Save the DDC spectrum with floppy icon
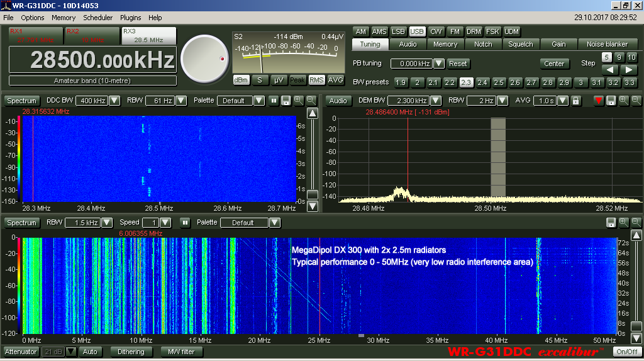 (x=286, y=101)
